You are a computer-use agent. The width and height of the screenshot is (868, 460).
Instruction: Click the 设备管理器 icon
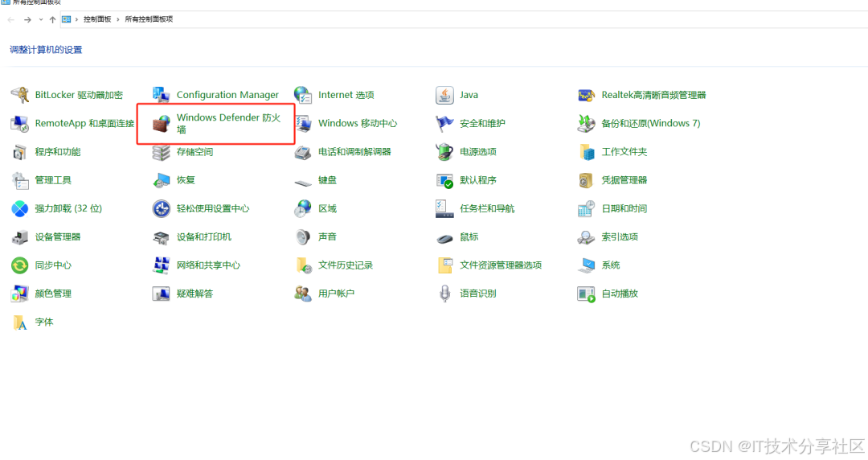[x=20, y=237]
